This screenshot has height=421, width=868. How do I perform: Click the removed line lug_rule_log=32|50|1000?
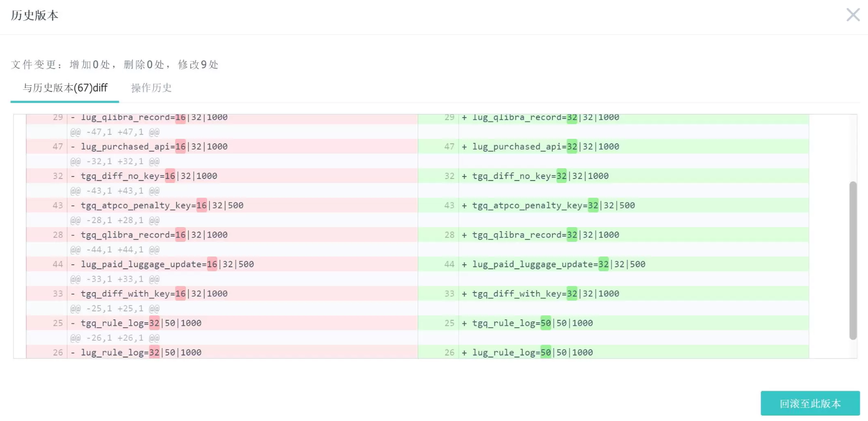coord(222,352)
